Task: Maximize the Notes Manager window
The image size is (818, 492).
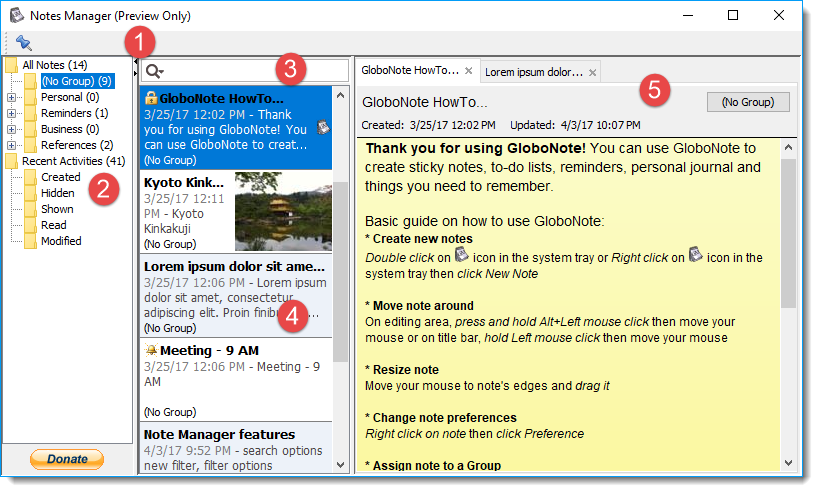Action: [x=732, y=15]
